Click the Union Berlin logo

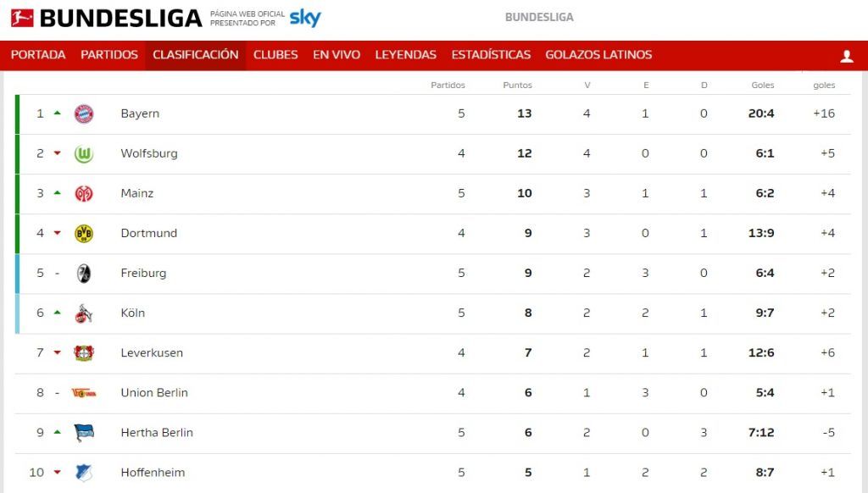(x=84, y=393)
